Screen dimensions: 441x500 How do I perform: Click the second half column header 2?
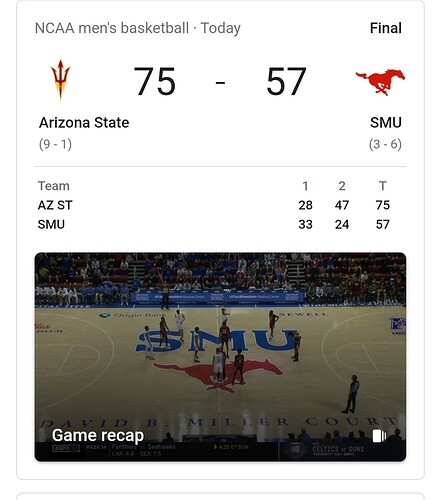coord(342,186)
